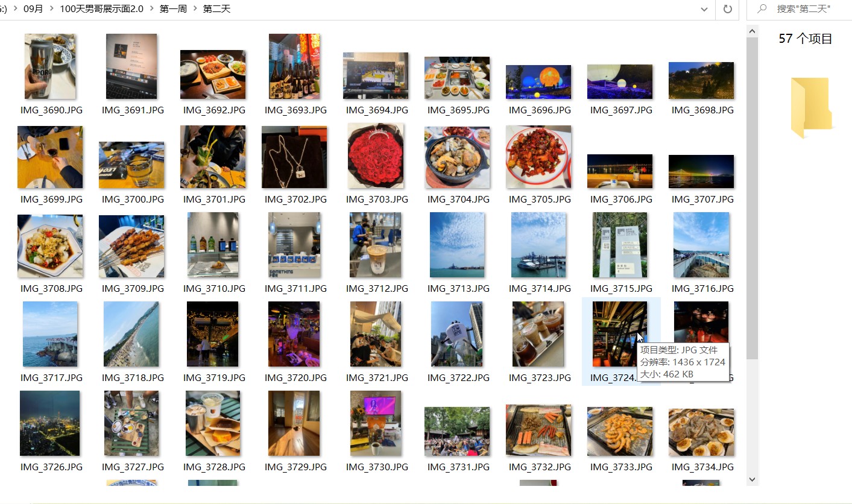Select IMG_3704.JPG seafood pot thumbnail
The width and height of the screenshot is (852, 504).
[x=457, y=157]
